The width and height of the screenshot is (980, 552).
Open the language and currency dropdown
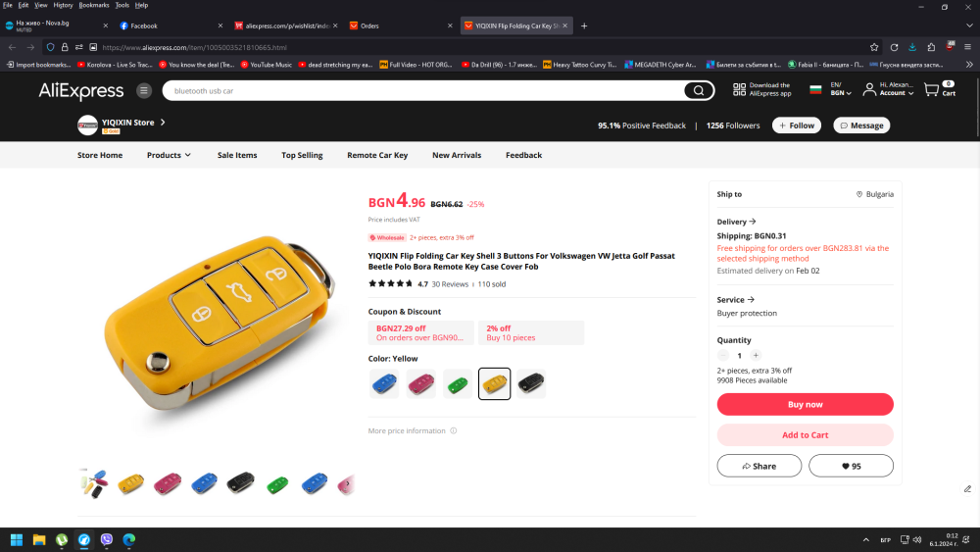coord(841,89)
